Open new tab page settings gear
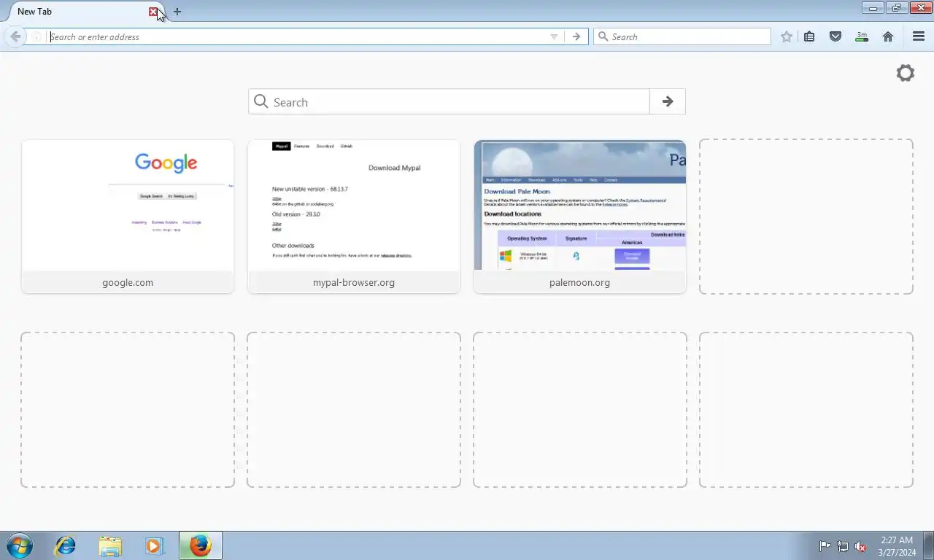The image size is (934, 560). 905,73
